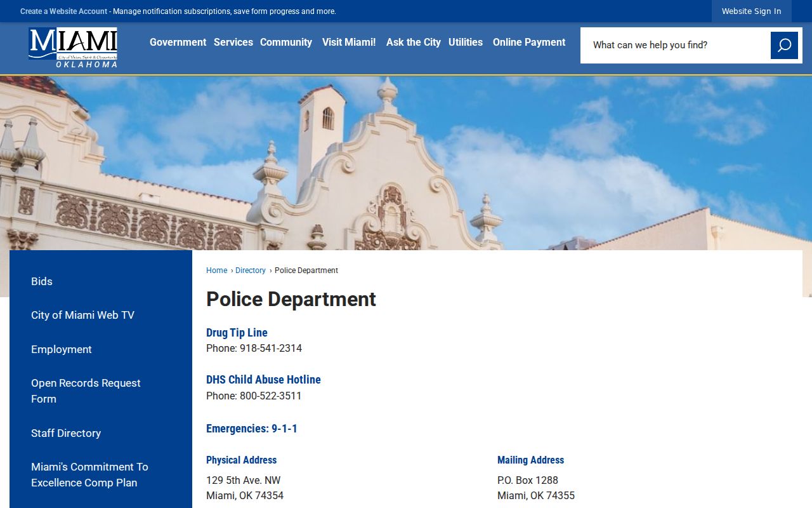
Task: Go to Online Payment
Action: 529,42
